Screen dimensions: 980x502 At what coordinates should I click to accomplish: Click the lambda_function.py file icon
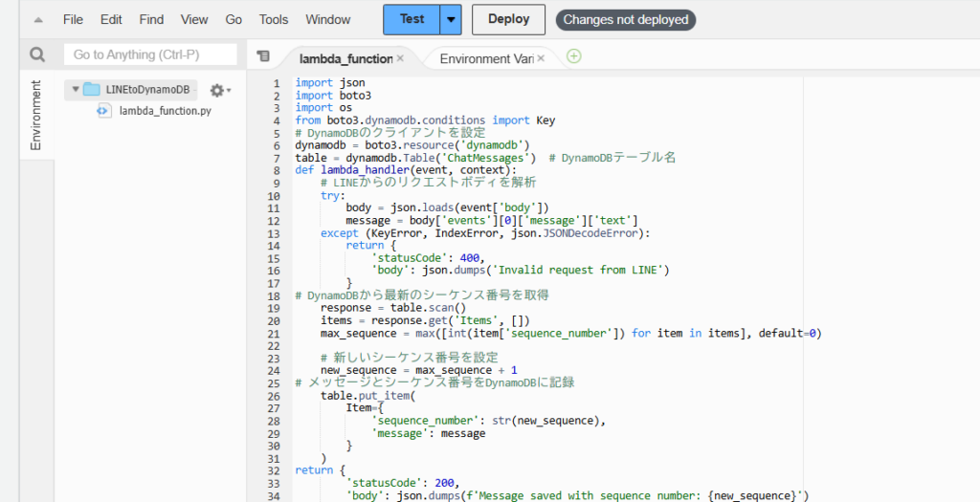(x=103, y=111)
